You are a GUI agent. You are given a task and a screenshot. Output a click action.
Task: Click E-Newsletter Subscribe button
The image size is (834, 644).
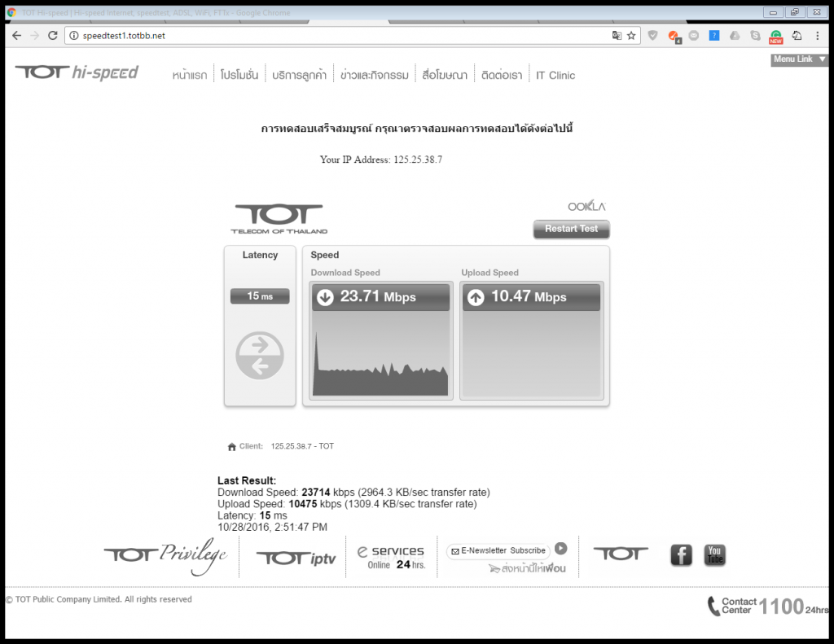click(x=498, y=551)
